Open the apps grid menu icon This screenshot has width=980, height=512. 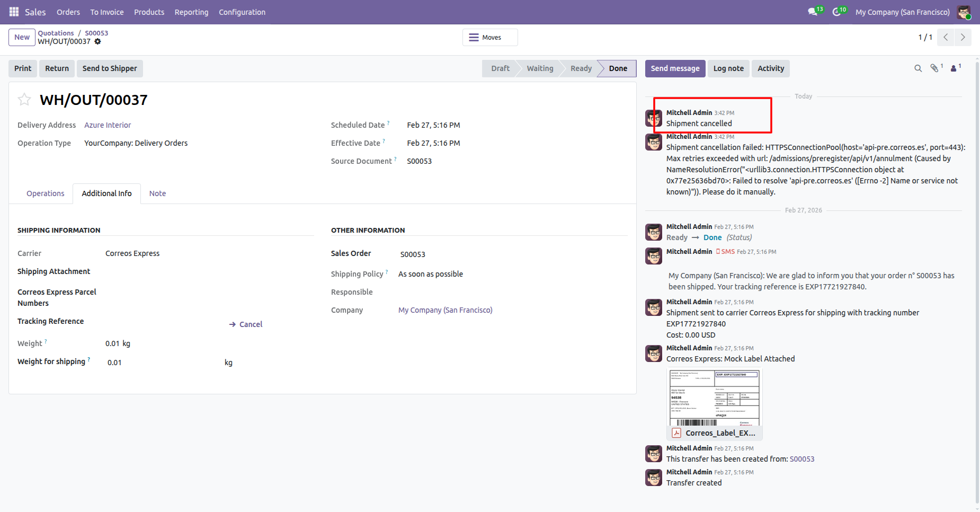[14, 12]
